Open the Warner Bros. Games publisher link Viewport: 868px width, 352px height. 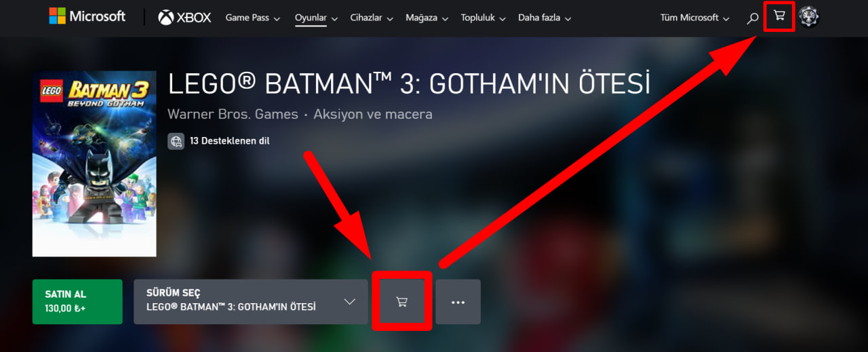pyautogui.click(x=233, y=114)
